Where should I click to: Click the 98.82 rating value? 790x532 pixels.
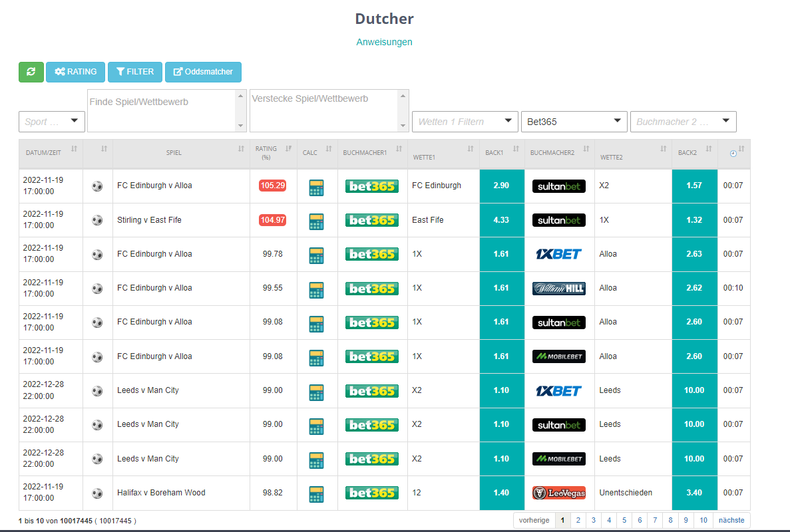273,493
